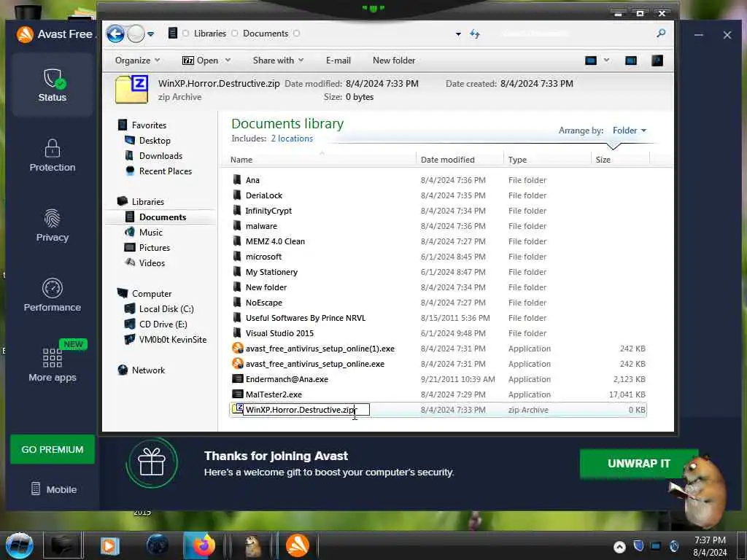Screen dimensions: 747x560
Task: Click the avast_free_antivirus_setup_online(1).exe icon
Action: tap(237, 348)
